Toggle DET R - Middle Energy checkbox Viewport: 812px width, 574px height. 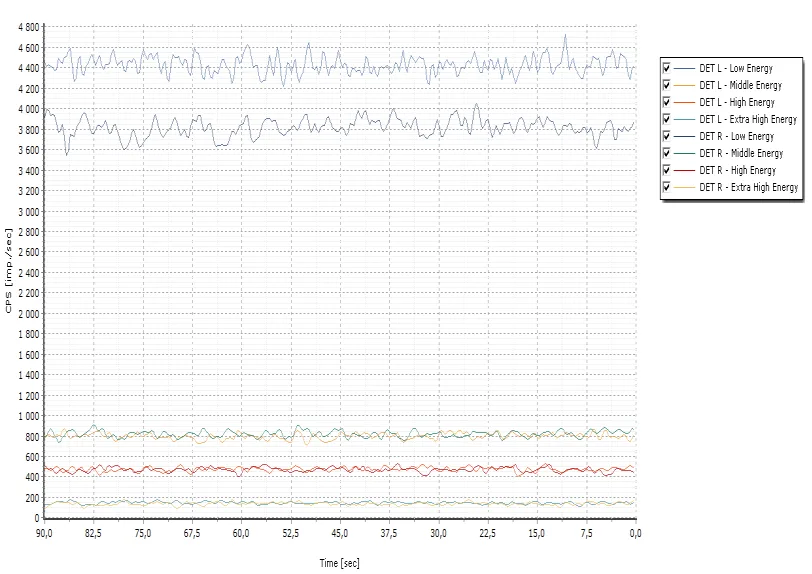[x=666, y=153]
